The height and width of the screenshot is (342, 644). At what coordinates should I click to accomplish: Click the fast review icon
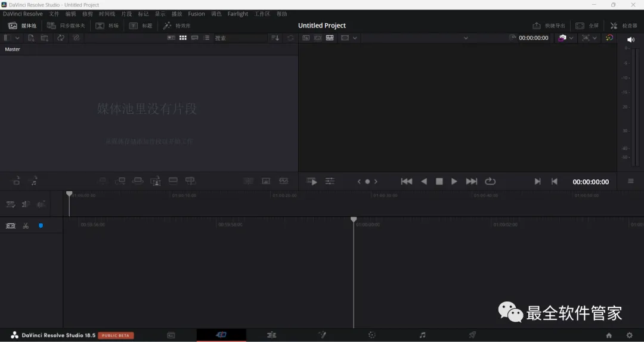click(x=312, y=182)
